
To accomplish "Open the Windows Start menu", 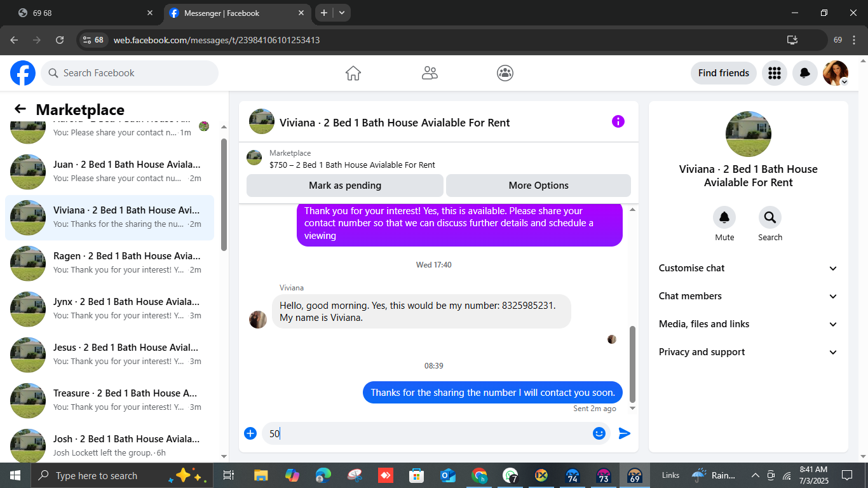I will (x=15, y=475).
